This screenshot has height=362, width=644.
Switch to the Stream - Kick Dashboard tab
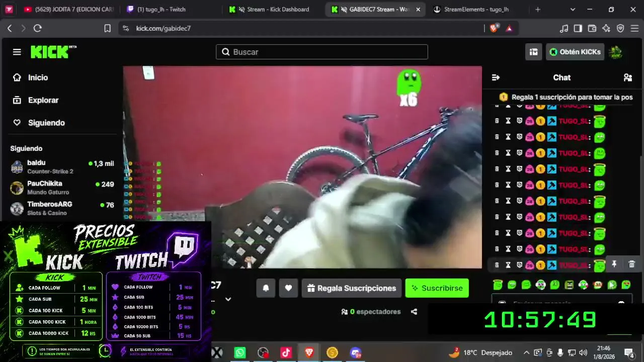274,9
